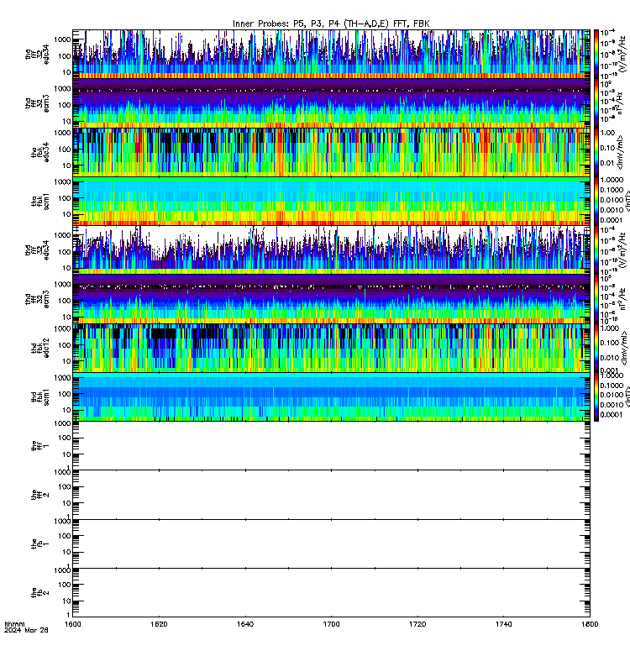Select the tha fbk scm1 filter bank panel
The height and width of the screenshot is (672, 630).
pyautogui.click(x=331, y=201)
